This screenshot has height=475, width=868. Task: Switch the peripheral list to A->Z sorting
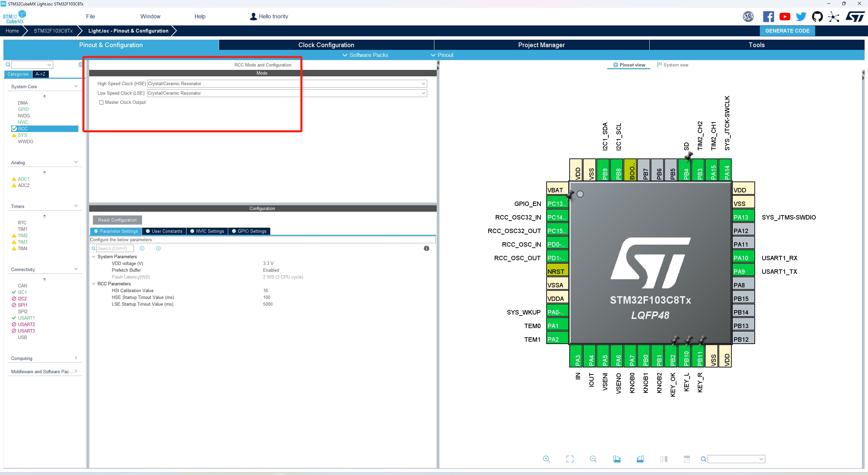(40, 74)
